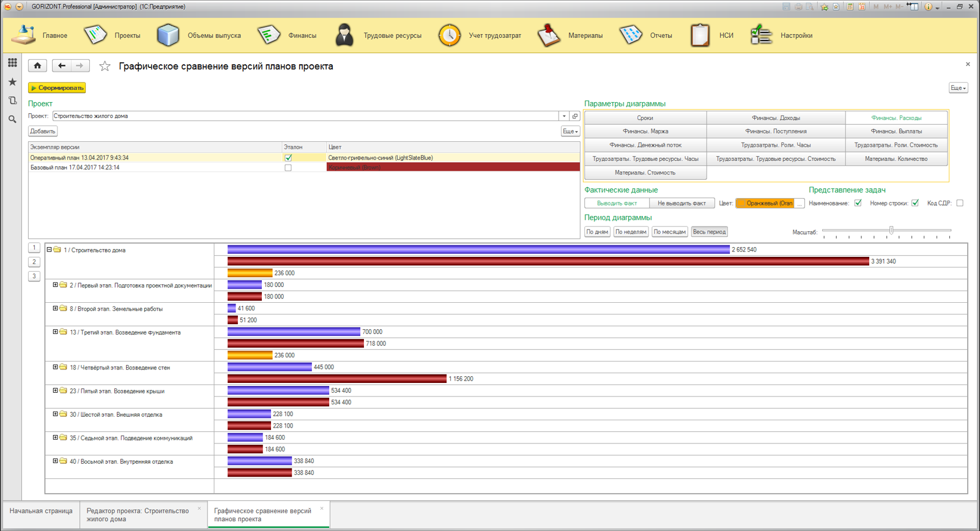This screenshot has height=531, width=980.
Task: Set period По неделям
Action: [631, 232]
